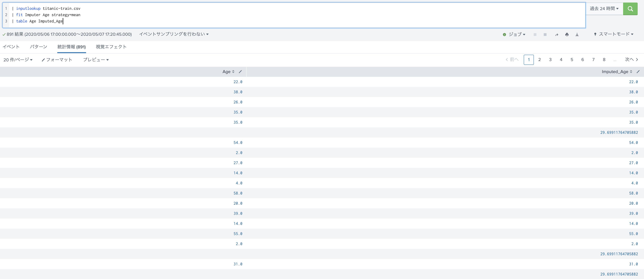Switch to the イベント tab
Screen dimensions: 644x279
11,47
